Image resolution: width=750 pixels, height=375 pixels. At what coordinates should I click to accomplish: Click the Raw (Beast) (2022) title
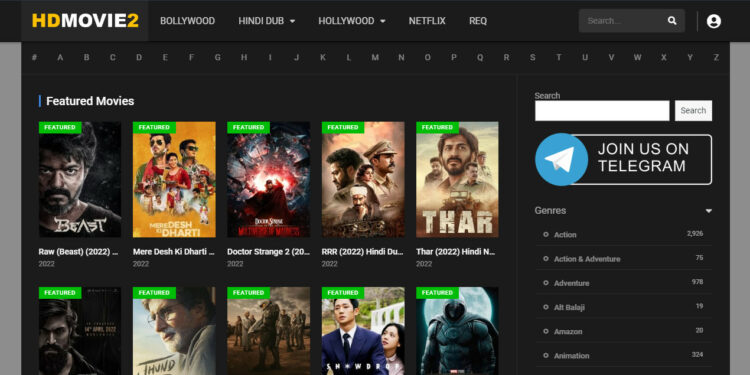point(79,252)
